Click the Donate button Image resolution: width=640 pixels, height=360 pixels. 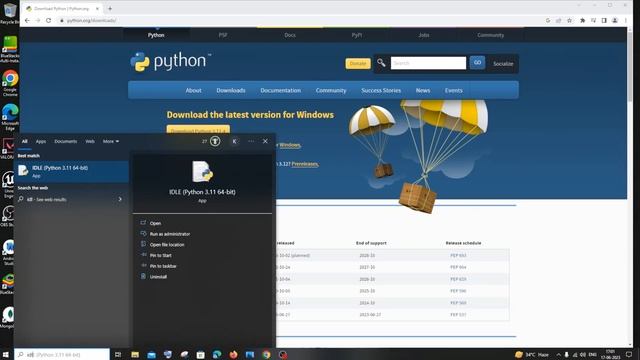[x=358, y=63]
